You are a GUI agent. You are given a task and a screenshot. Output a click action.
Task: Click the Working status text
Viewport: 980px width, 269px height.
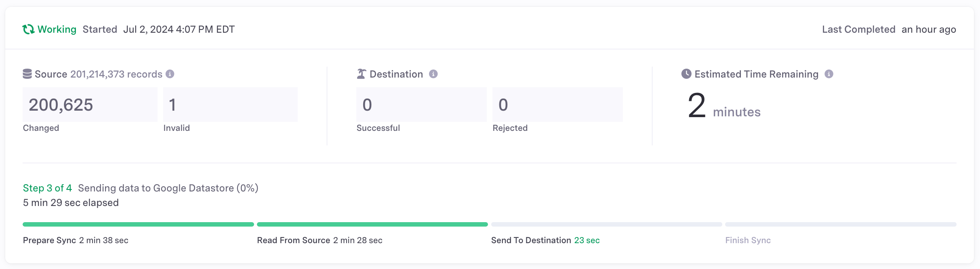tap(57, 29)
